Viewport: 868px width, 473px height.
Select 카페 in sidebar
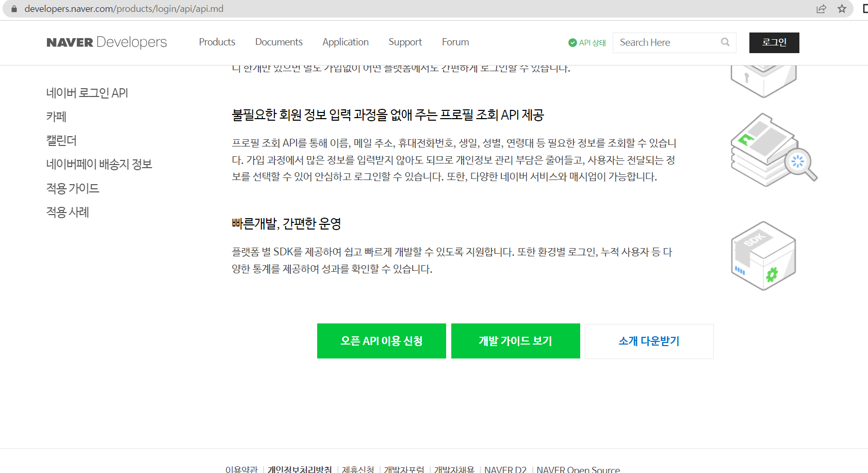[x=57, y=117]
